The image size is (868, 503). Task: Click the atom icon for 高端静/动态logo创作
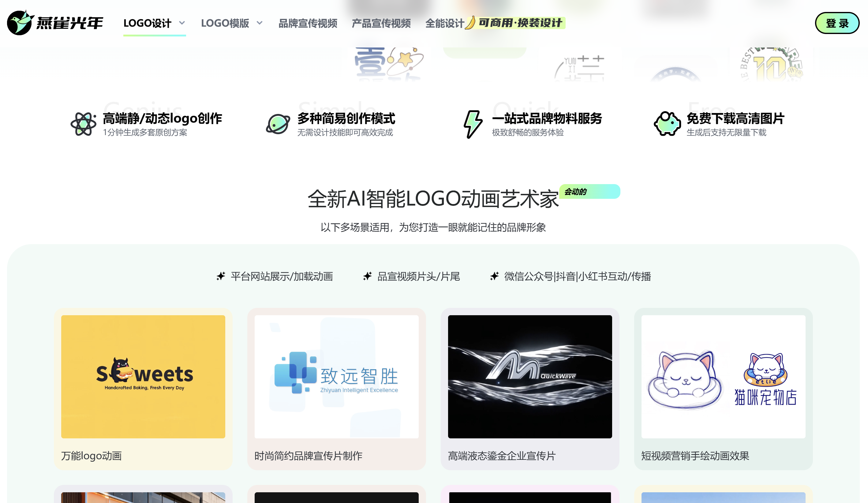point(83,124)
